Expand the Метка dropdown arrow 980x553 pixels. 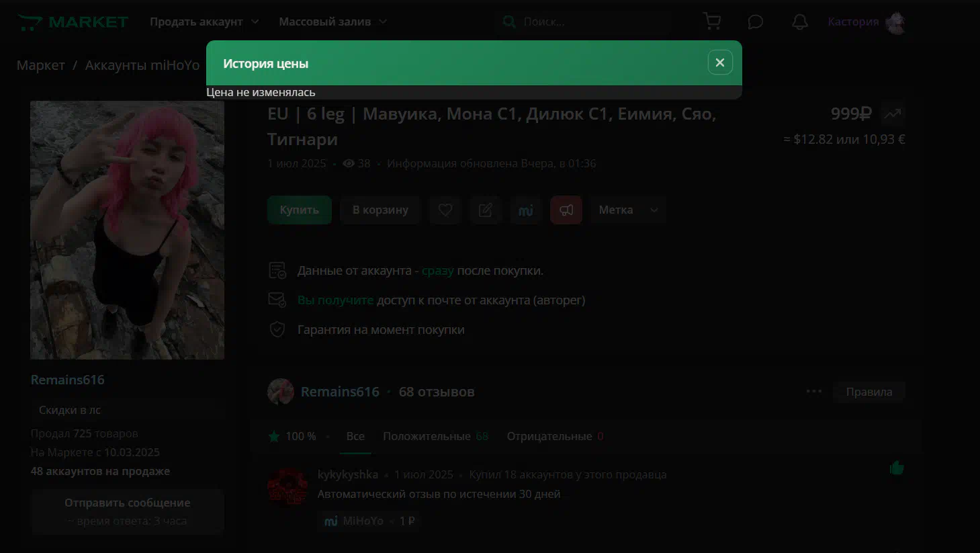coord(654,210)
